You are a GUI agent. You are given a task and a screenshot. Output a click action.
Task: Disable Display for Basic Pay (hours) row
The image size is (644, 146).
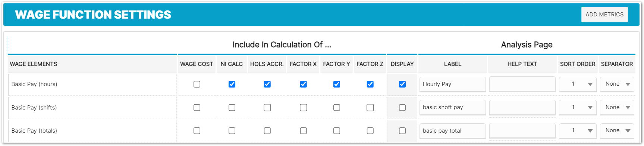click(x=402, y=84)
